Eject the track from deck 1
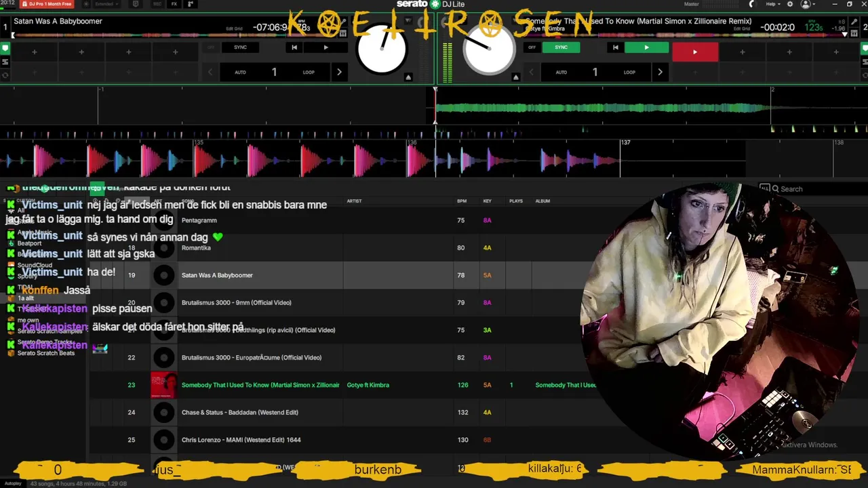Image resolution: width=868 pixels, height=488 pixels. tap(408, 77)
